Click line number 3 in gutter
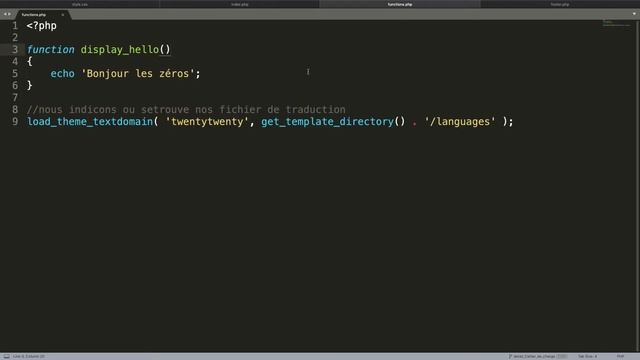 coord(15,50)
